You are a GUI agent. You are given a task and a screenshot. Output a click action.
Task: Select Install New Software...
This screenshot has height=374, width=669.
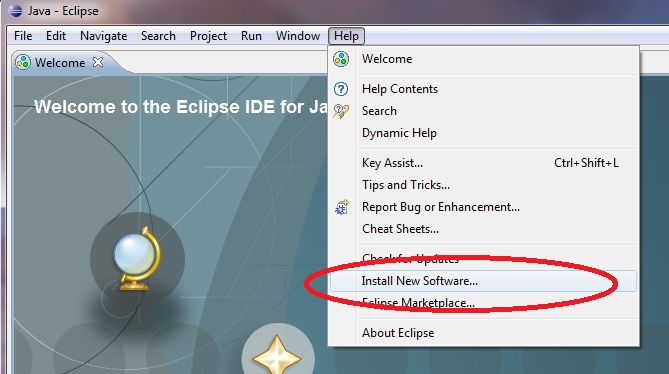pos(483,281)
